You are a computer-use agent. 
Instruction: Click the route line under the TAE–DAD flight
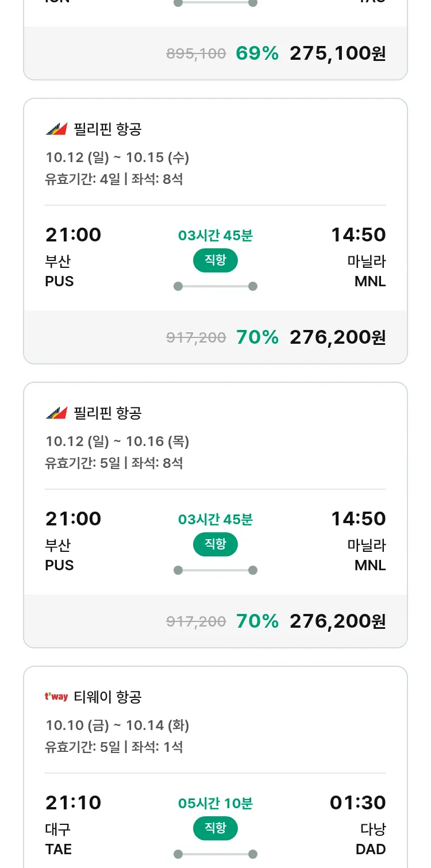(x=215, y=854)
